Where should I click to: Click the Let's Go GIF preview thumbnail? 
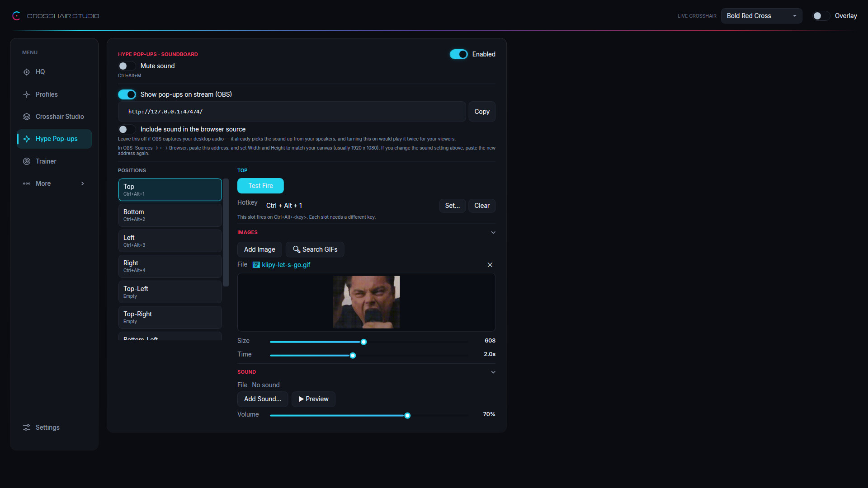[x=366, y=302]
